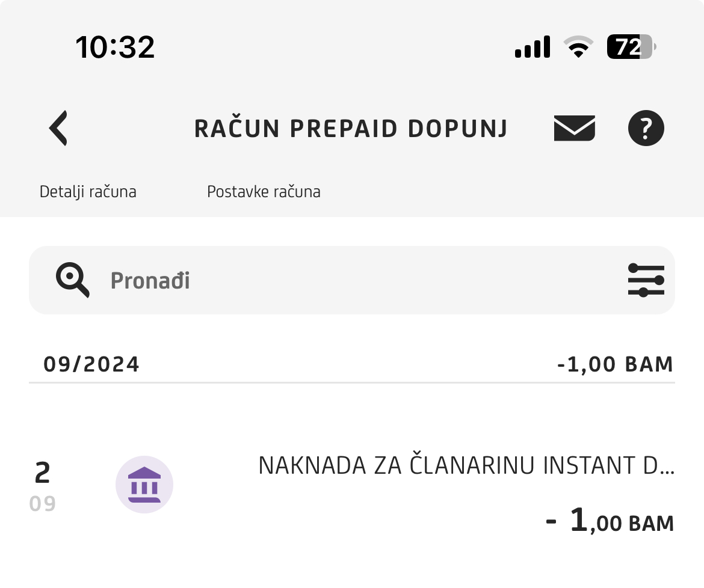
Task: Open the question mark help icon
Action: click(646, 128)
